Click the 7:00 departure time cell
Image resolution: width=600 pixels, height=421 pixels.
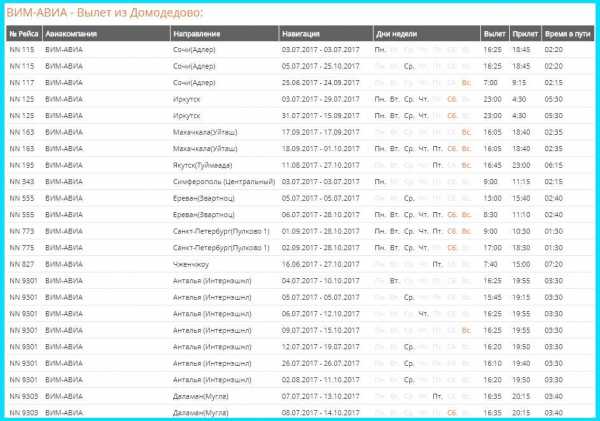[491, 83]
